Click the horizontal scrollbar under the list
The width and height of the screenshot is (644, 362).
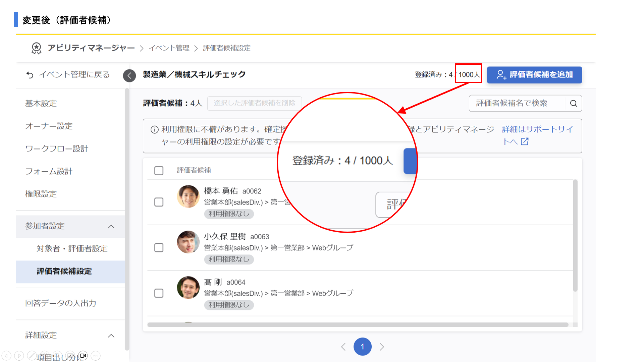(357, 324)
